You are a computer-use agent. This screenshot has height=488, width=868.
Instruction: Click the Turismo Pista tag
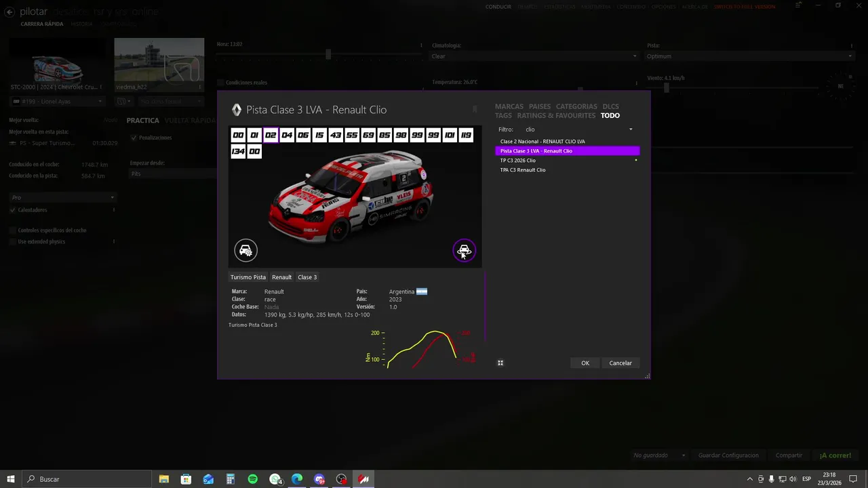click(x=248, y=277)
